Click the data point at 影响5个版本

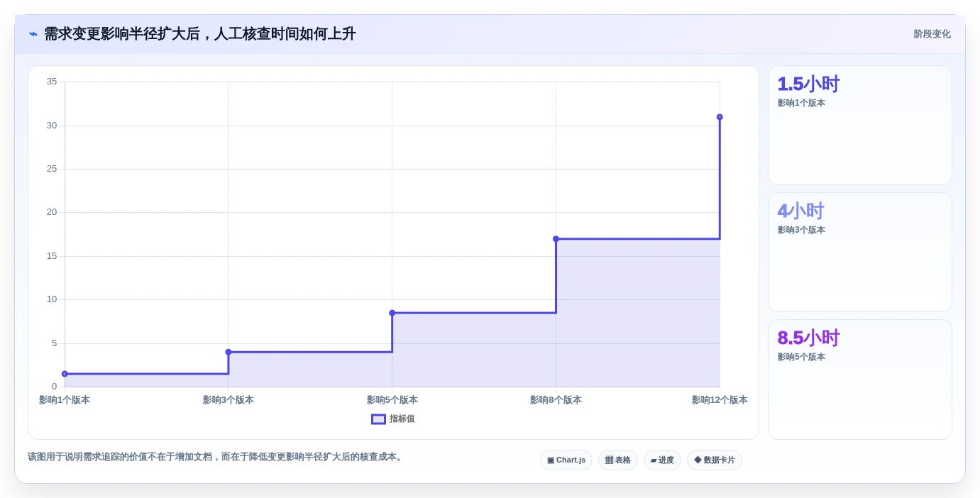[392, 313]
